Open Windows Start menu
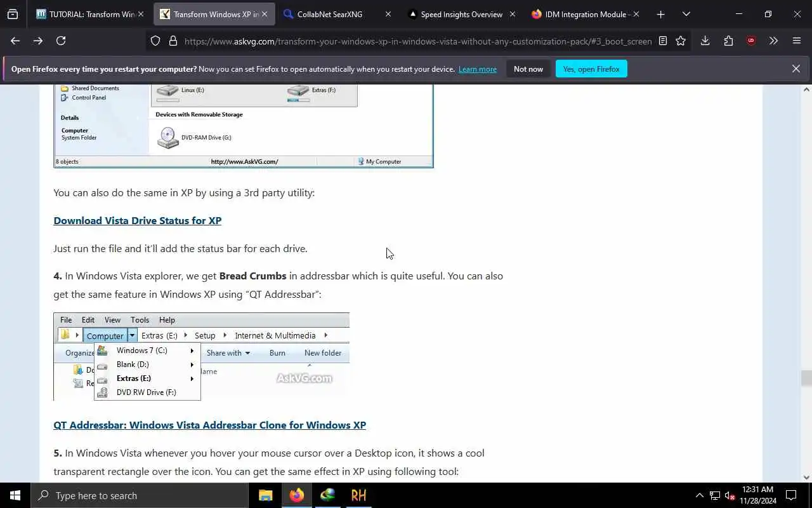The height and width of the screenshot is (508, 812). point(15,495)
